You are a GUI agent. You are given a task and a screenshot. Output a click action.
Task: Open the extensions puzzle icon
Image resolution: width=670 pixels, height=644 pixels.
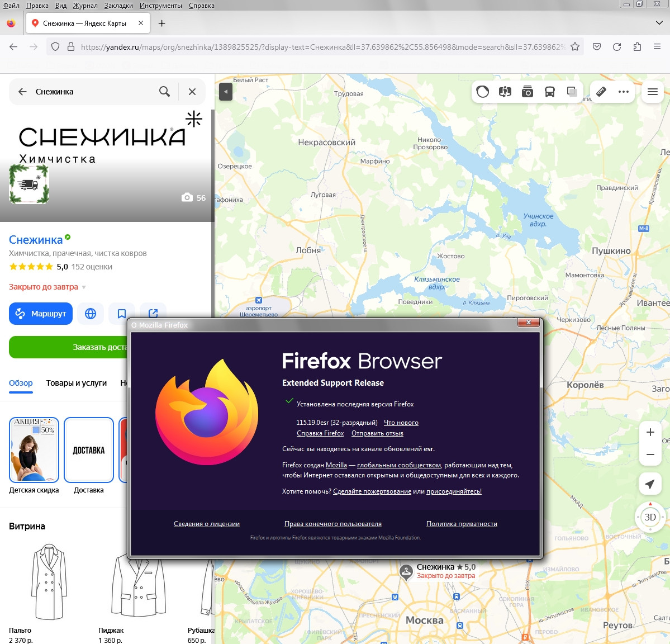pos(637,47)
